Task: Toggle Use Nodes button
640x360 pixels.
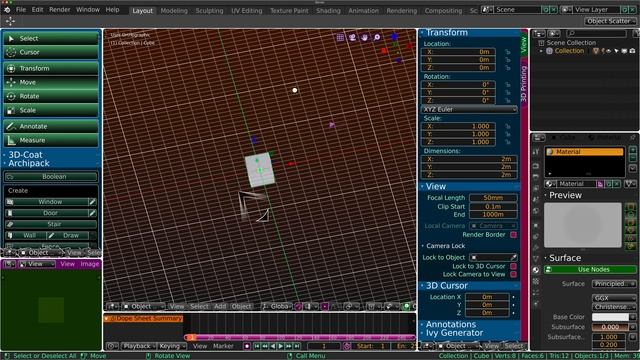Action: click(590, 269)
